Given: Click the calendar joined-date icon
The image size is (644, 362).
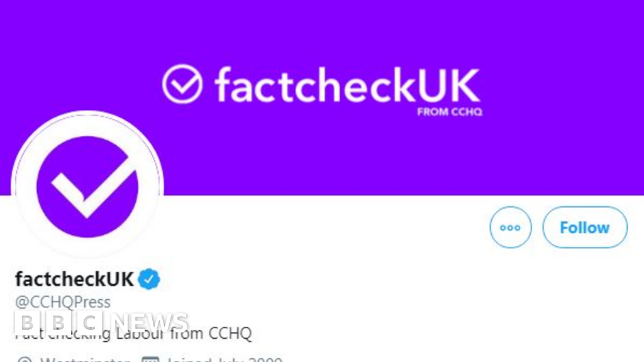Looking at the screenshot, I should point(150,359).
